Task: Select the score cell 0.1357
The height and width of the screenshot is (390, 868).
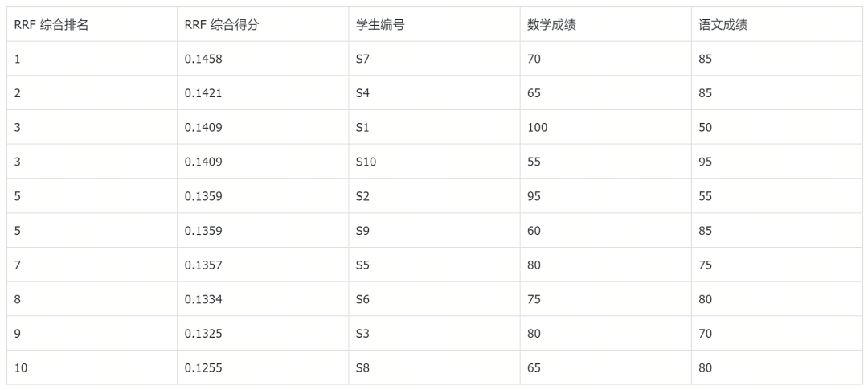Action: coord(203,265)
